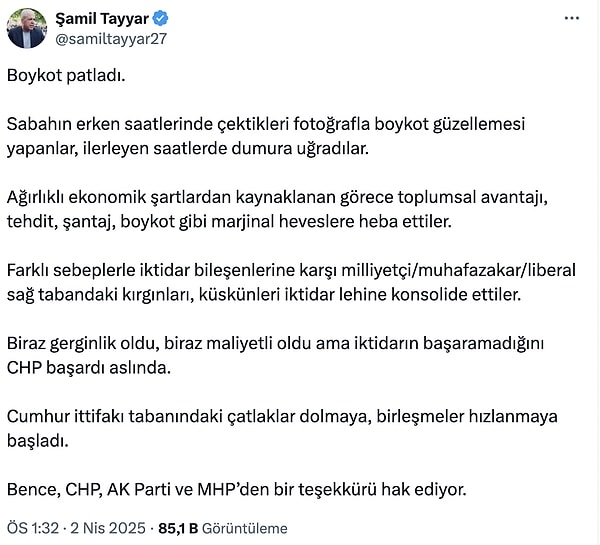Click the Görüntüleme label
This screenshot has width=600, height=545.
(x=243, y=528)
